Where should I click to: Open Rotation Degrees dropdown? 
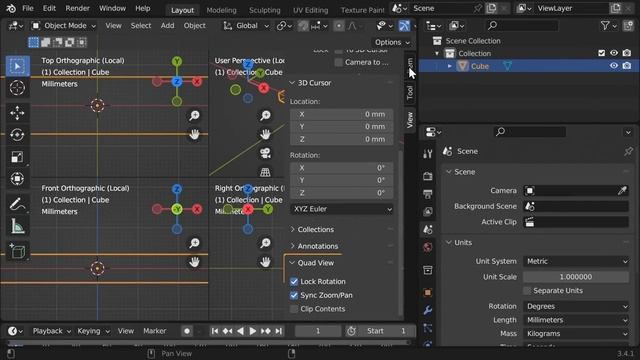576,306
